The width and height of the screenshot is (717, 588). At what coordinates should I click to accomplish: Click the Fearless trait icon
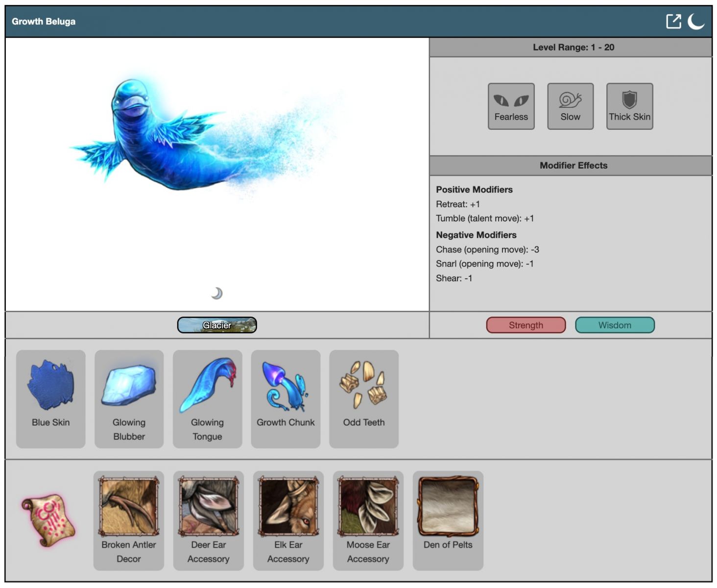point(511,106)
